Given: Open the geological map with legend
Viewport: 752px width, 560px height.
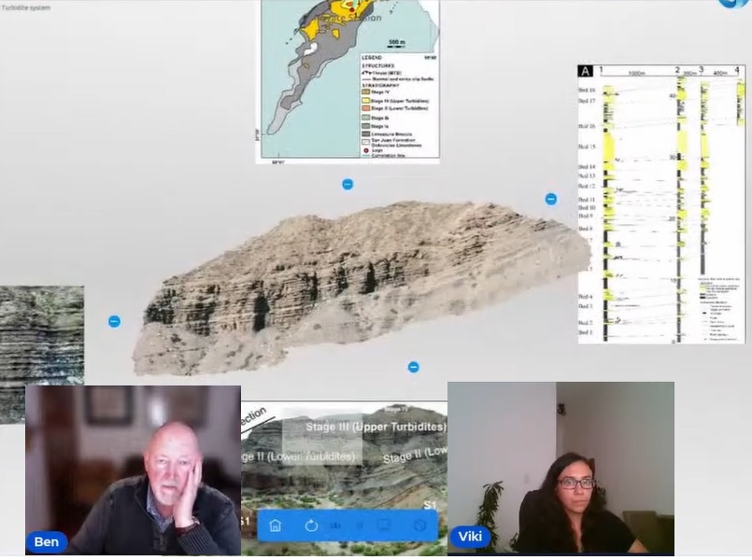Looking at the screenshot, I should (x=348, y=80).
